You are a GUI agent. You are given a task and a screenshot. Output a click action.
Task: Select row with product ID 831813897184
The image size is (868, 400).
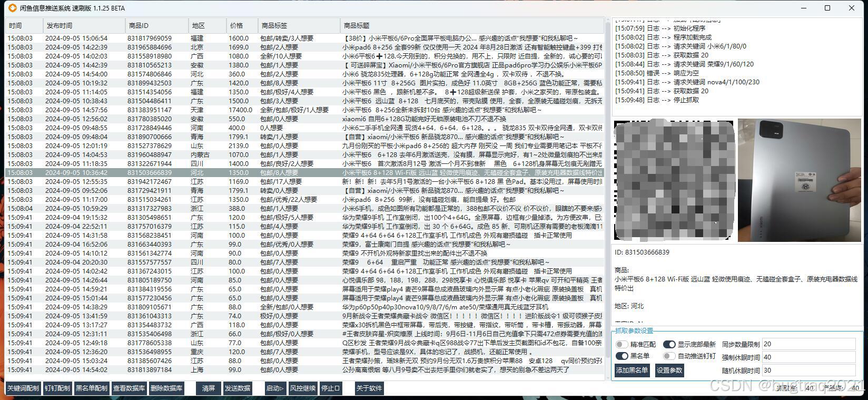(304, 370)
